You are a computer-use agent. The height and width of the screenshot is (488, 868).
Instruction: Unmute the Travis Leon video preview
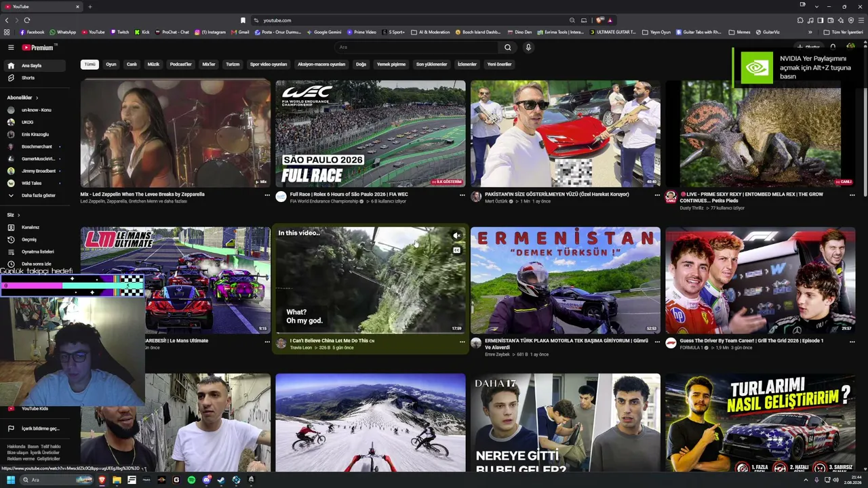coord(457,236)
